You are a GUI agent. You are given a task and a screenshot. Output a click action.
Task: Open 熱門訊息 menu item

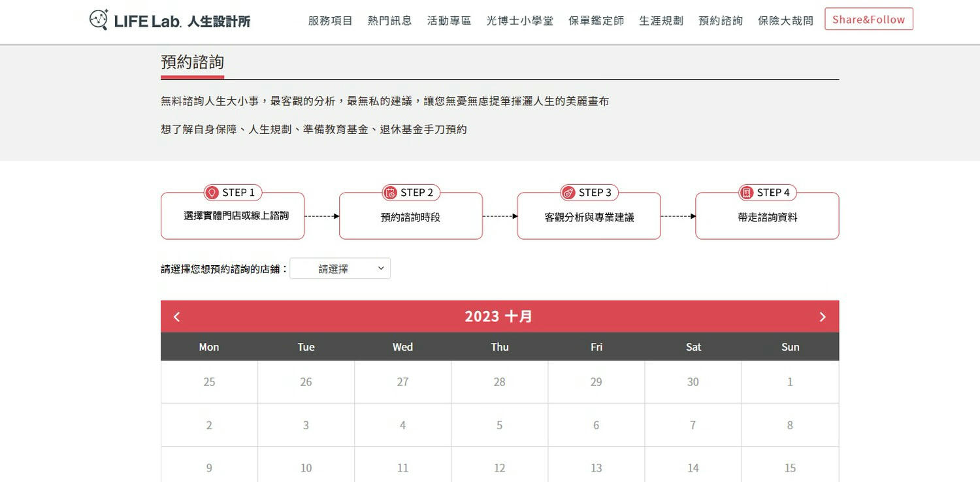[390, 20]
